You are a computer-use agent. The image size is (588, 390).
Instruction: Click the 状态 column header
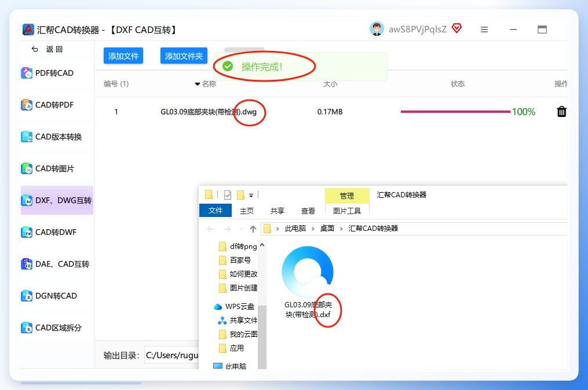(458, 84)
